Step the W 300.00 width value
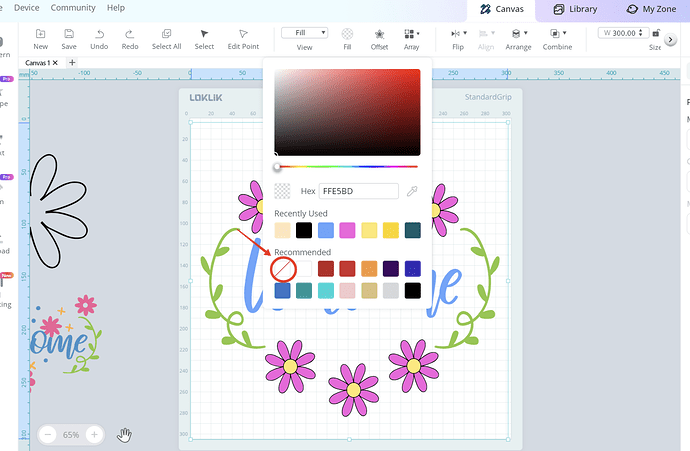The height and width of the screenshot is (451, 690). tap(641, 33)
